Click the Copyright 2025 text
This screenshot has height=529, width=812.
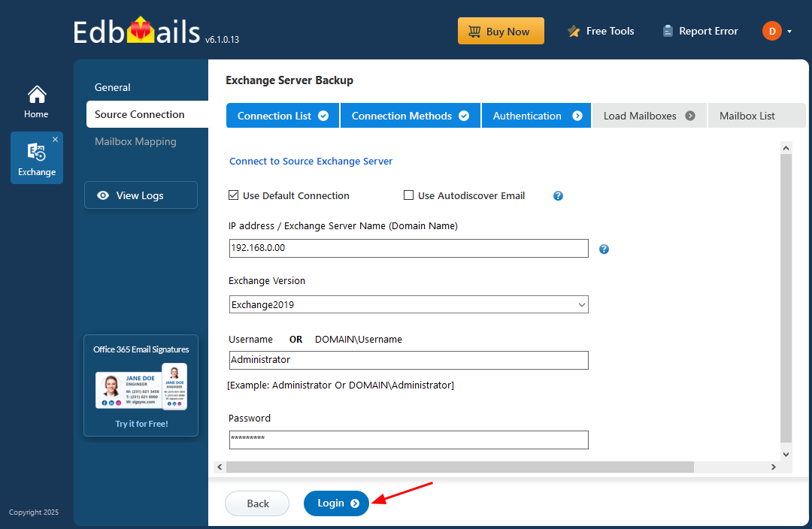(34, 512)
